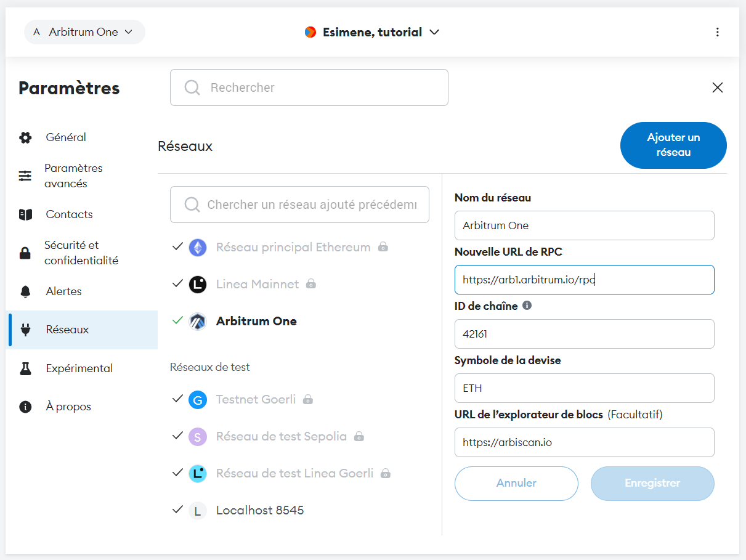746x560 pixels.
Task: Click the lock icon beside Linea Mainnet
Action: coord(311,284)
